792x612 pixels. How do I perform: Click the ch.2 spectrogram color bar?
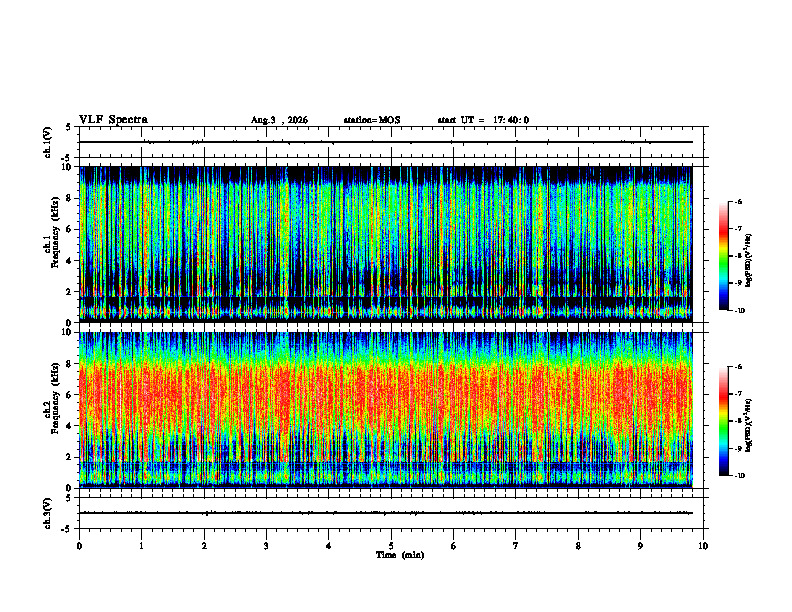pos(723,421)
